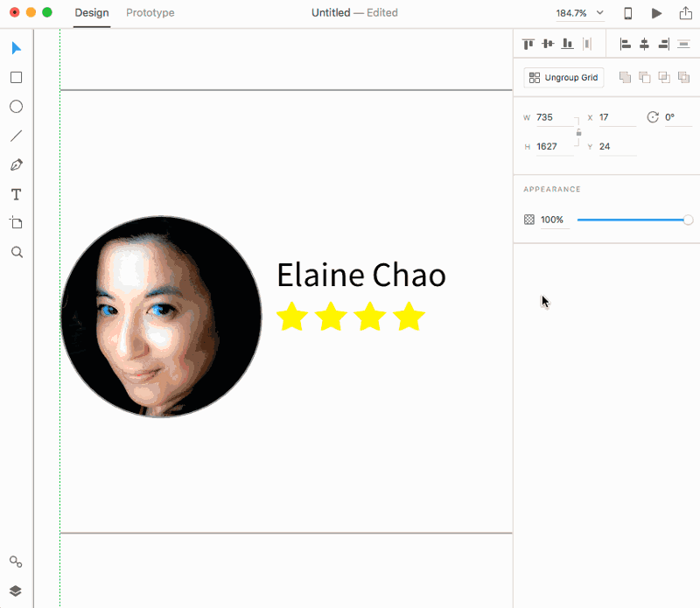Select the Ellipse tool
700x608 pixels.
(x=16, y=107)
